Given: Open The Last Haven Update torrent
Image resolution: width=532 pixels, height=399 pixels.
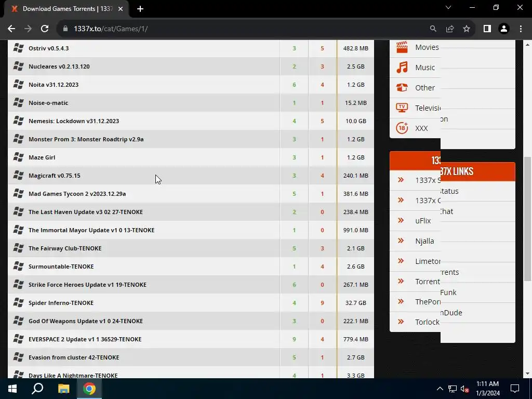Looking at the screenshot, I should point(86,212).
